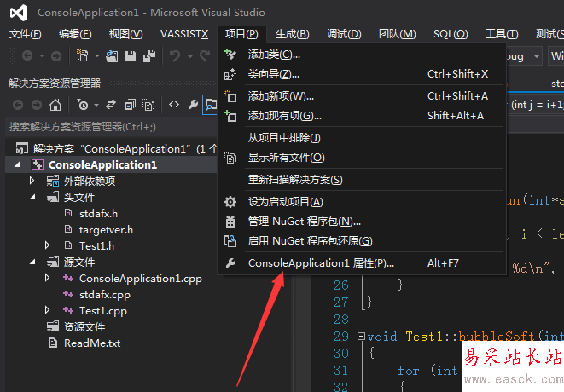Click the Save toolbar icon
This screenshot has width=564, height=392.
[x=131, y=55]
